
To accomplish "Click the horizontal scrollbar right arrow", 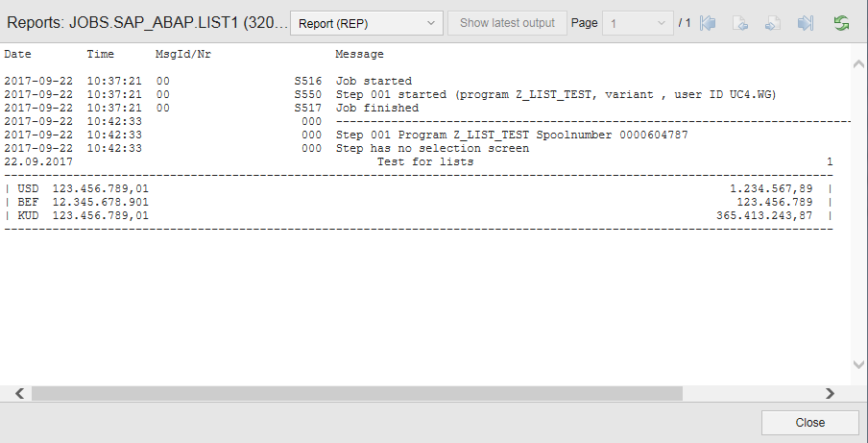I will click(830, 393).
